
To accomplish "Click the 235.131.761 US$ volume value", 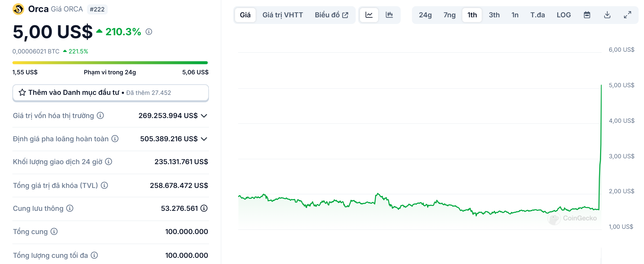I will (x=181, y=162).
